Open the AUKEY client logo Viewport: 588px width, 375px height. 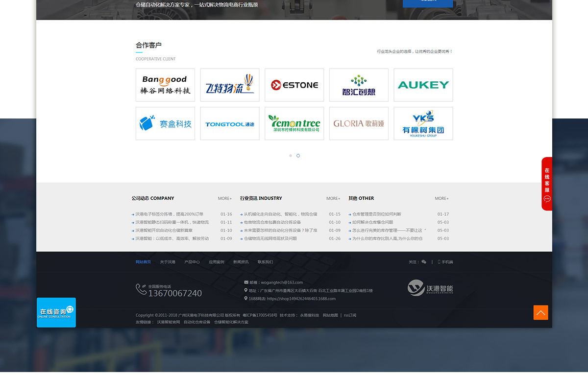[423, 85]
